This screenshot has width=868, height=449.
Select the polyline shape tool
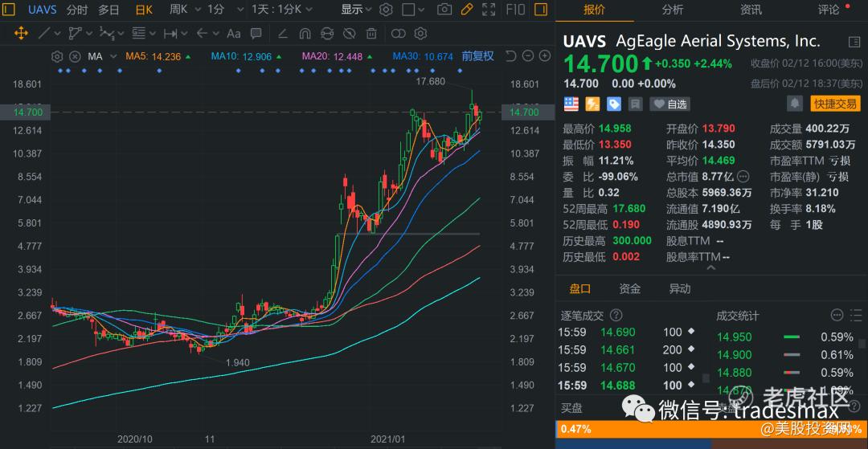point(75,34)
